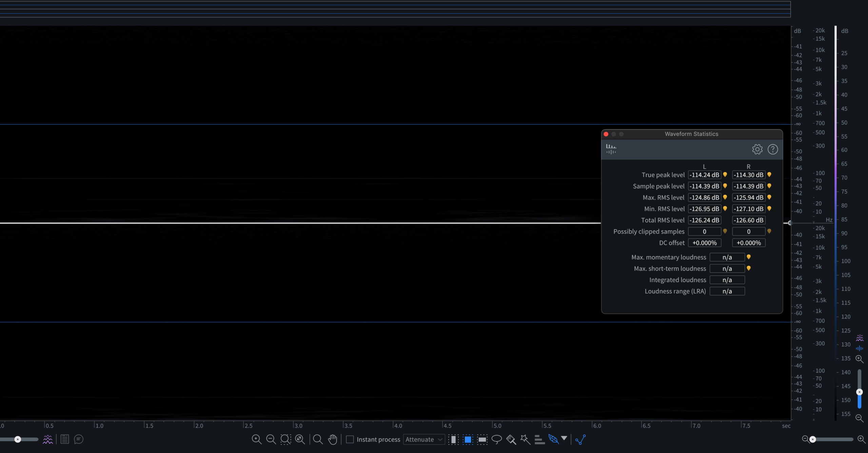
Task: Click the L true peak level field
Action: pos(704,175)
